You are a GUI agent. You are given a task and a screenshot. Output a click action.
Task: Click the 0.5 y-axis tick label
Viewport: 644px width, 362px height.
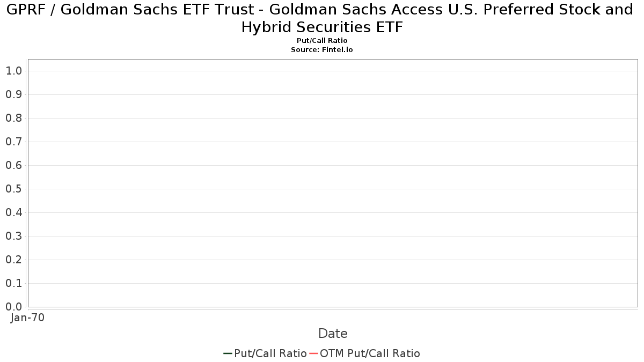coord(13,189)
